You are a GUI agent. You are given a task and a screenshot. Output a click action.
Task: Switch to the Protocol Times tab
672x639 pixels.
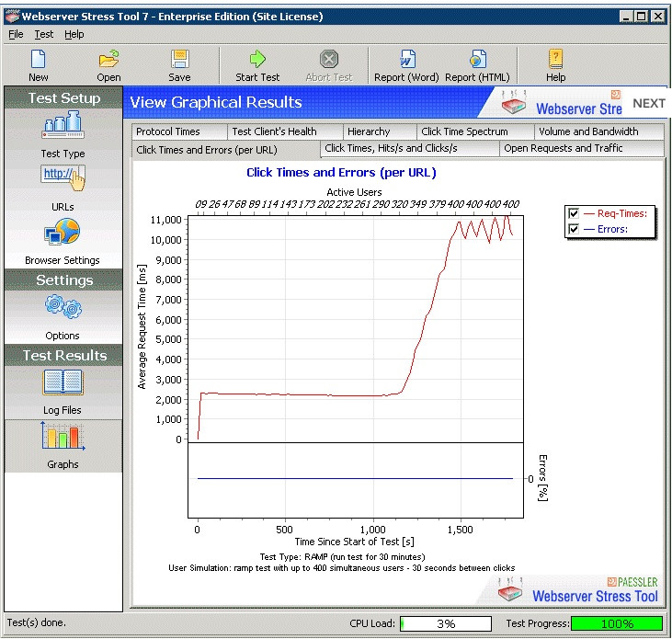[x=168, y=131]
